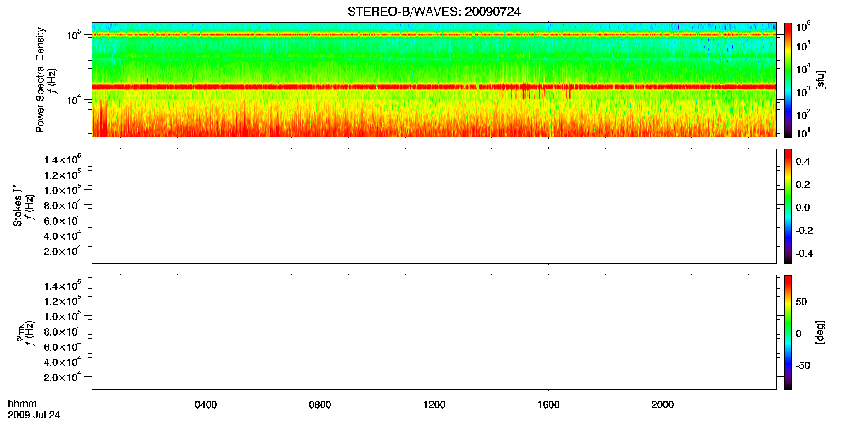Click the Stokes V axis label

point(17,206)
